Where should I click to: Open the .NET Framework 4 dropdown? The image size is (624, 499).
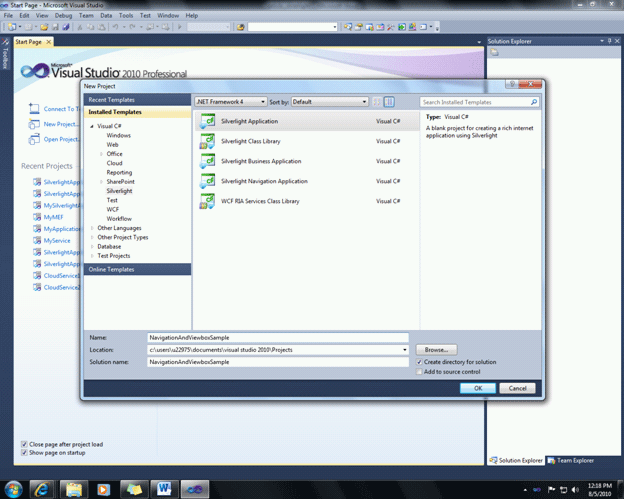[231, 102]
